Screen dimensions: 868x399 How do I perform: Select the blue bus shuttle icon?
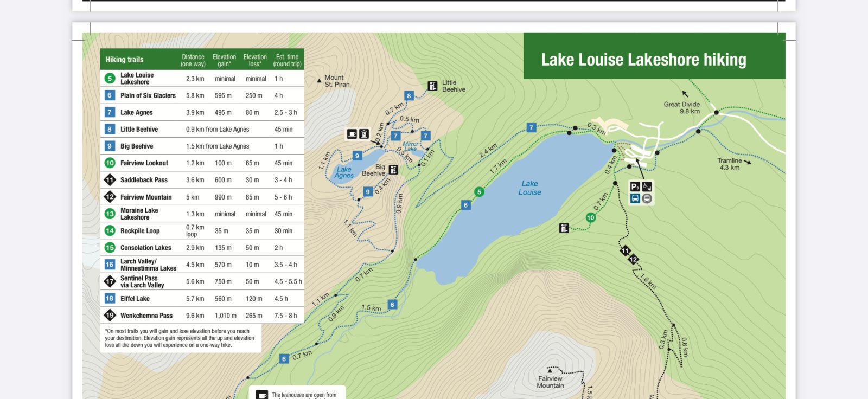(635, 198)
